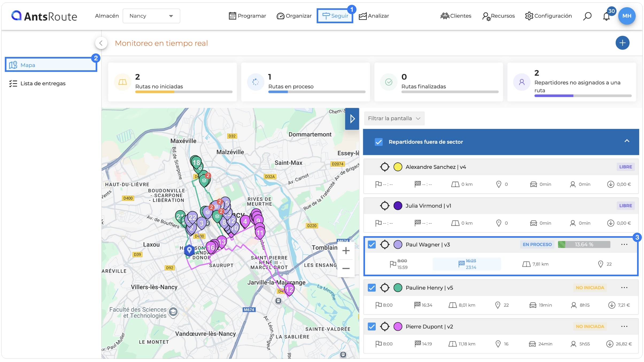Zoom out on the map
Image resolution: width=644 pixels, height=362 pixels.
(x=346, y=268)
